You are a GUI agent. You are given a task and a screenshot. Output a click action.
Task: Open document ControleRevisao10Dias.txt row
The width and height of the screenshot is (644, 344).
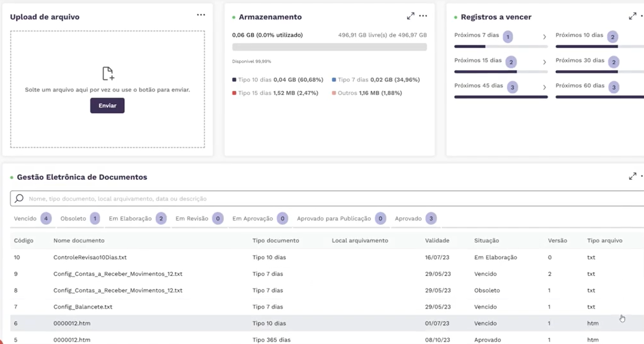[x=90, y=258]
